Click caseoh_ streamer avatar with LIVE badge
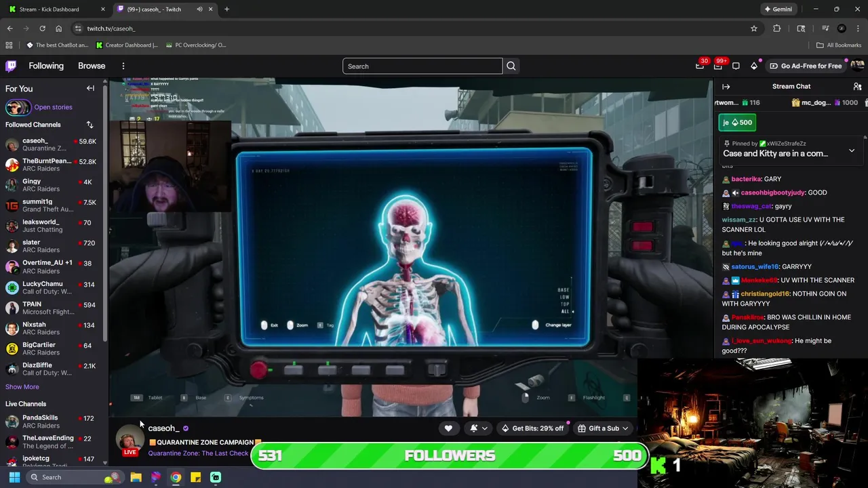Screen dimensions: 868x488 (130, 441)
